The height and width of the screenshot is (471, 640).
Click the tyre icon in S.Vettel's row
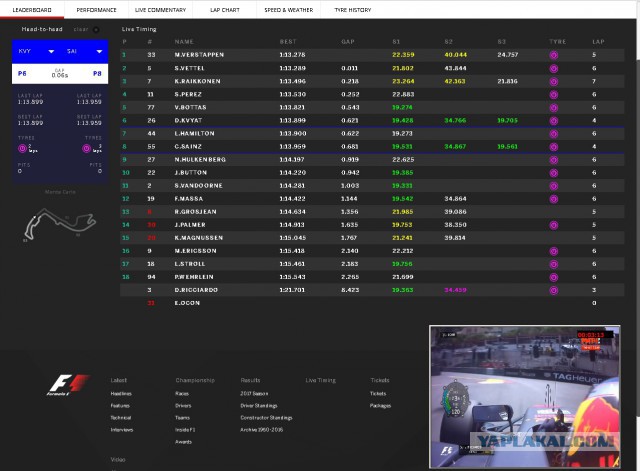pos(553,68)
